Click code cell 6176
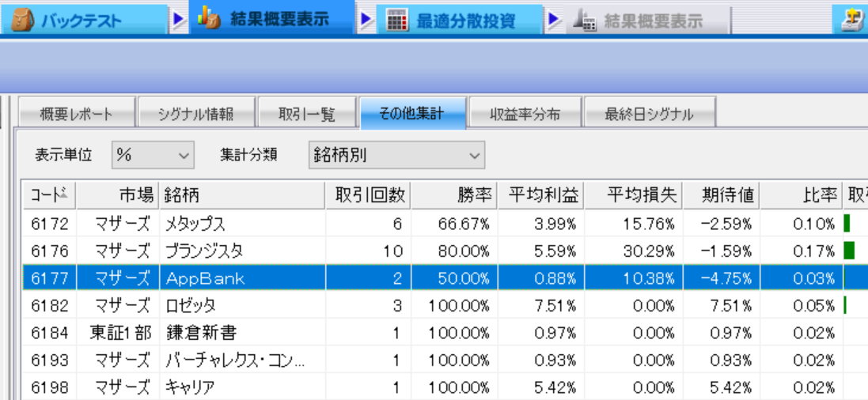868x400 pixels. [50, 251]
